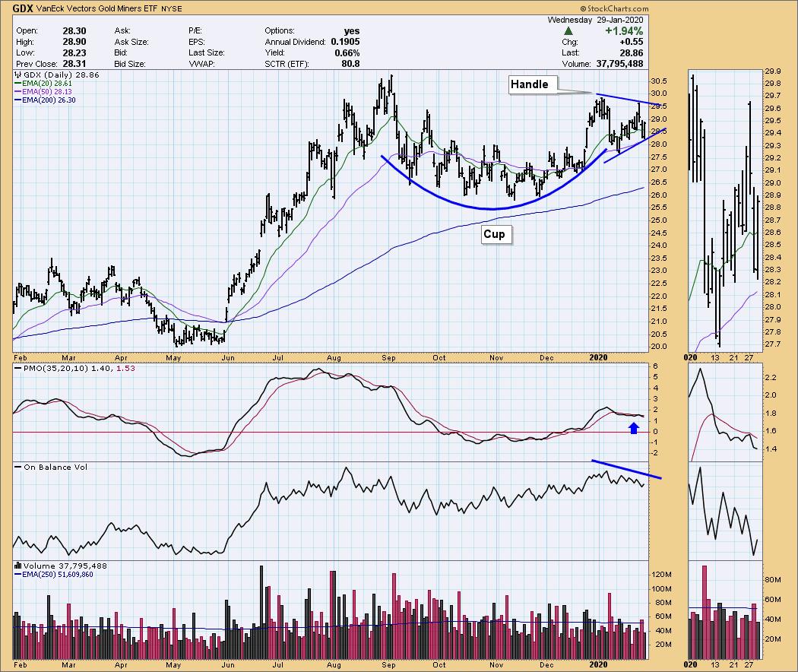
Task: Click the 29.9 label on zoomed price axis
Action: pyautogui.click(x=773, y=71)
